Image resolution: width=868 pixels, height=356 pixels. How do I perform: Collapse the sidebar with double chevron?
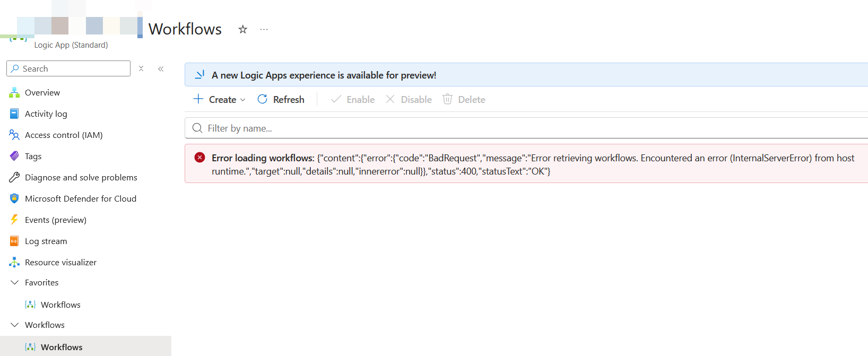[x=161, y=68]
